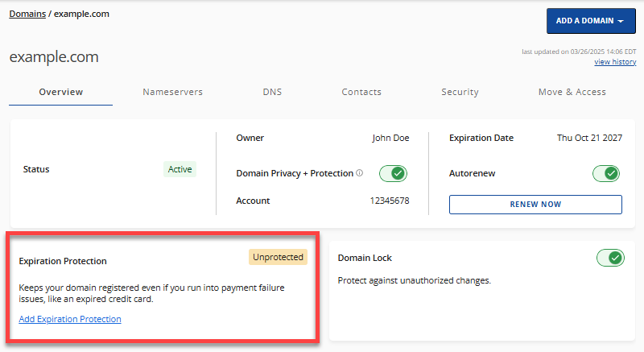Disable the Autorenew toggle

[x=607, y=173]
